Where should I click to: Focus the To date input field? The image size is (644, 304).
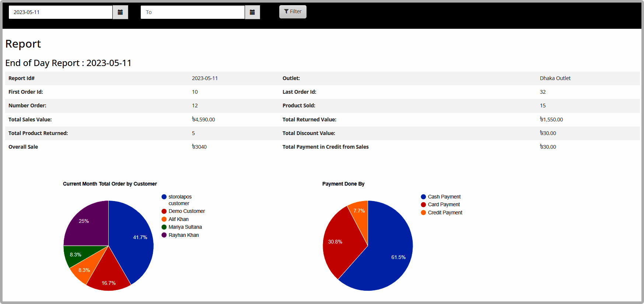(x=193, y=12)
